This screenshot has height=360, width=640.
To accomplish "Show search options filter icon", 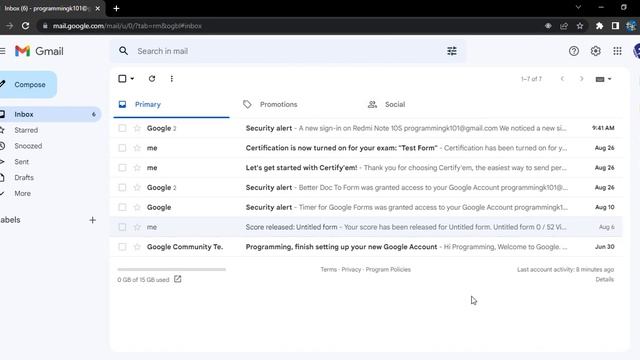I will (451, 51).
